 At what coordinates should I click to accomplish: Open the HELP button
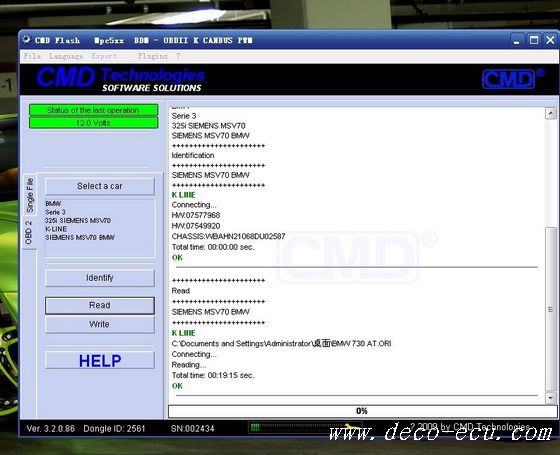tap(100, 360)
